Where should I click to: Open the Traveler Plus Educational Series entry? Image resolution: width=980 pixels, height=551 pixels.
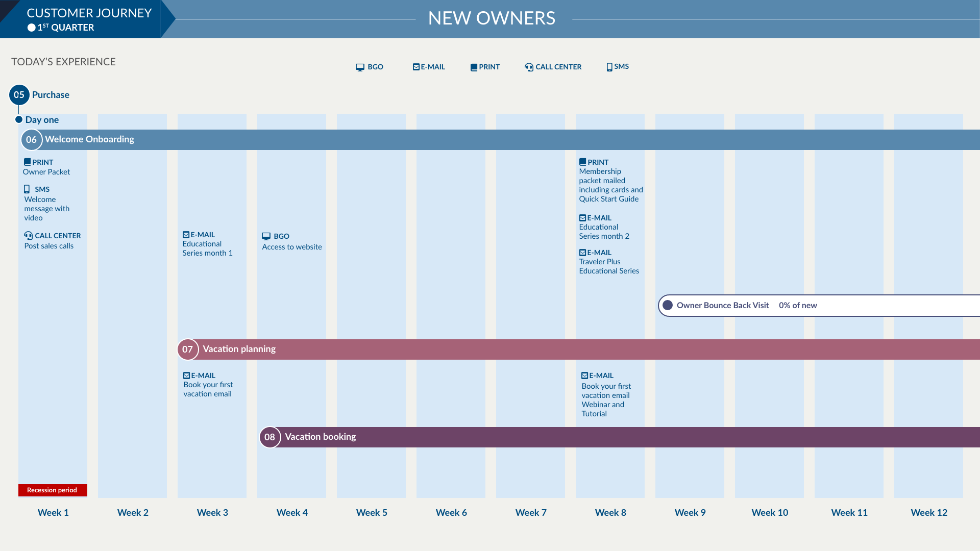coord(609,266)
